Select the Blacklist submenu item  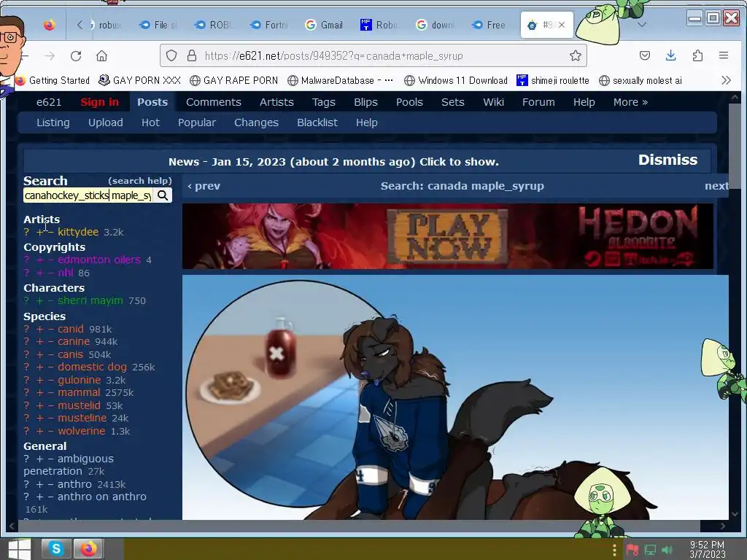(317, 122)
